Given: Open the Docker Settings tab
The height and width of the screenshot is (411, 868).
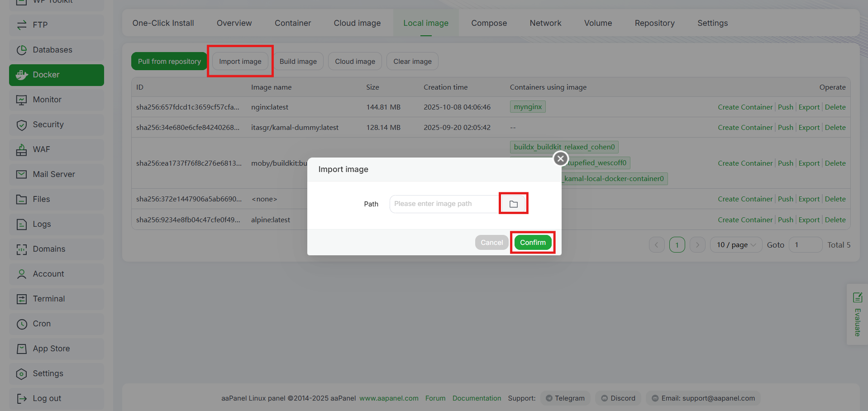Looking at the screenshot, I should tap(712, 23).
